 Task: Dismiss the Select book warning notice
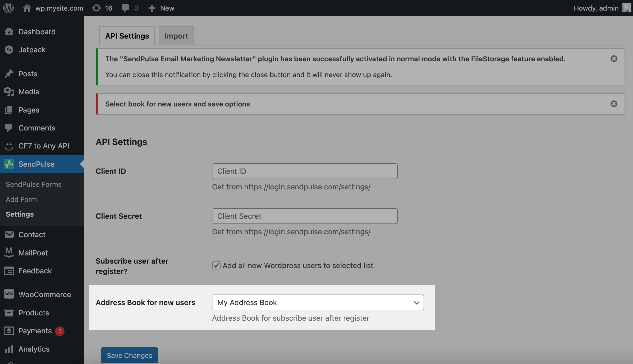[x=614, y=104]
